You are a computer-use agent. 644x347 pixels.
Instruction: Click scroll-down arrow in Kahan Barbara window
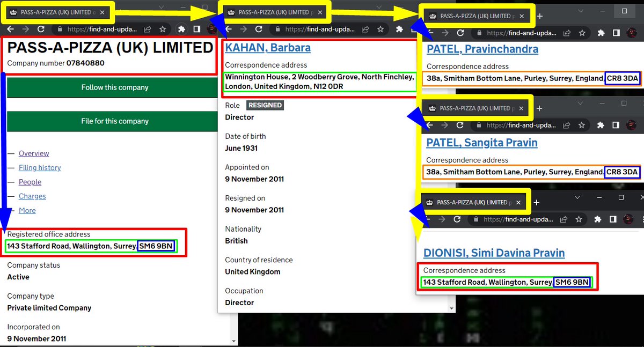pyautogui.click(x=452, y=308)
